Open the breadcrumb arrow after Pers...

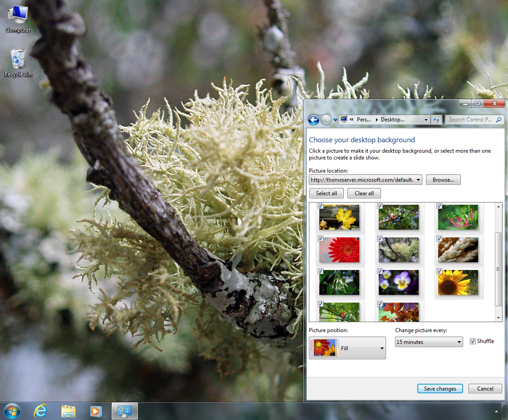[x=376, y=120]
